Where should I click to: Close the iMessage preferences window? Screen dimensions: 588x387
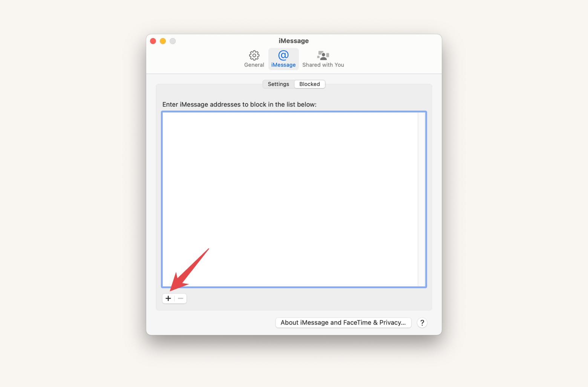click(x=153, y=41)
